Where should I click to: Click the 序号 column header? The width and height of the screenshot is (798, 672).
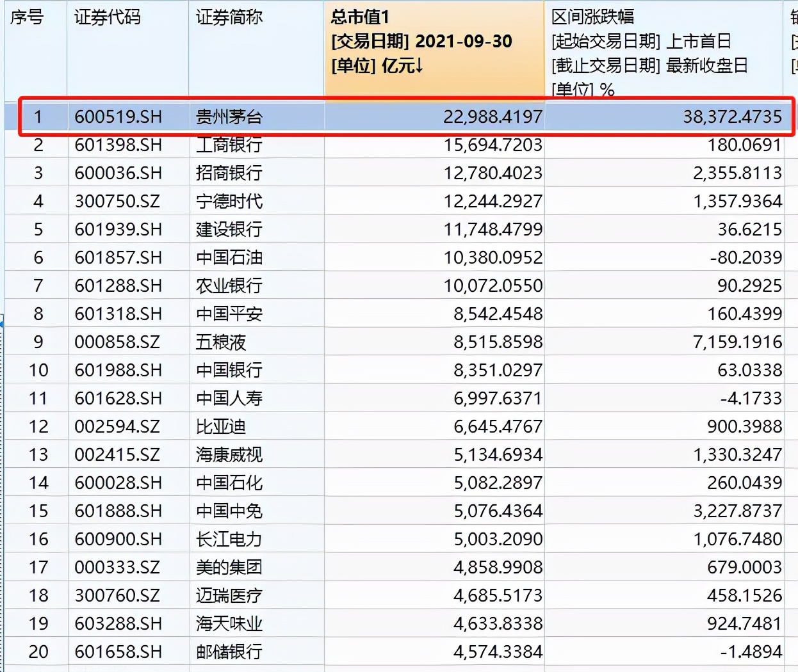pyautogui.click(x=27, y=17)
